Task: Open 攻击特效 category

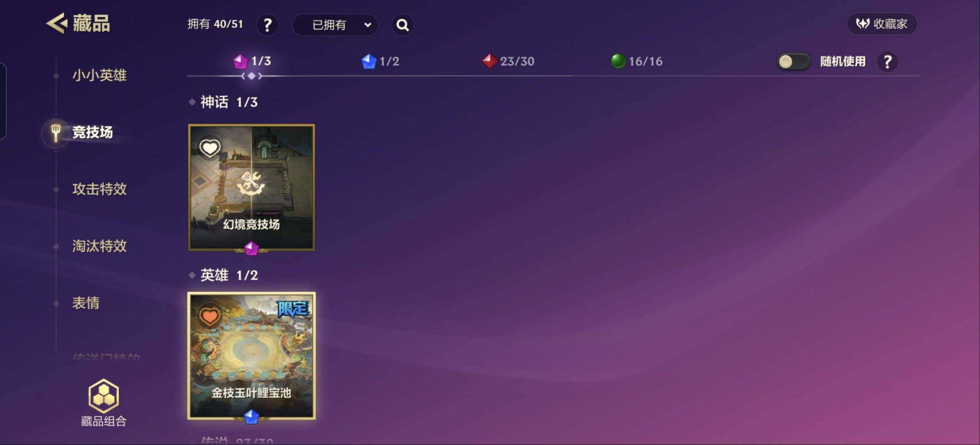Action: (x=99, y=189)
